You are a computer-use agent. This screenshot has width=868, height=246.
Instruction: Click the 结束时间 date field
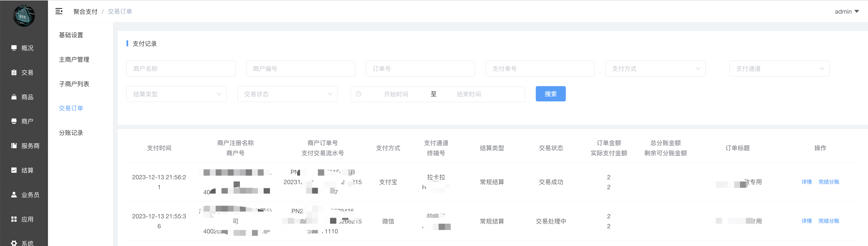[x=469, y=94]
